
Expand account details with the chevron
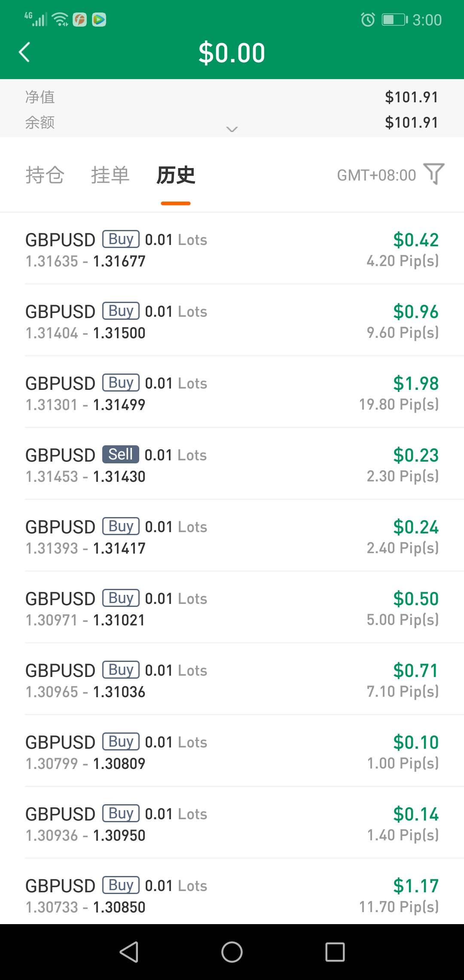pos(232,129)
